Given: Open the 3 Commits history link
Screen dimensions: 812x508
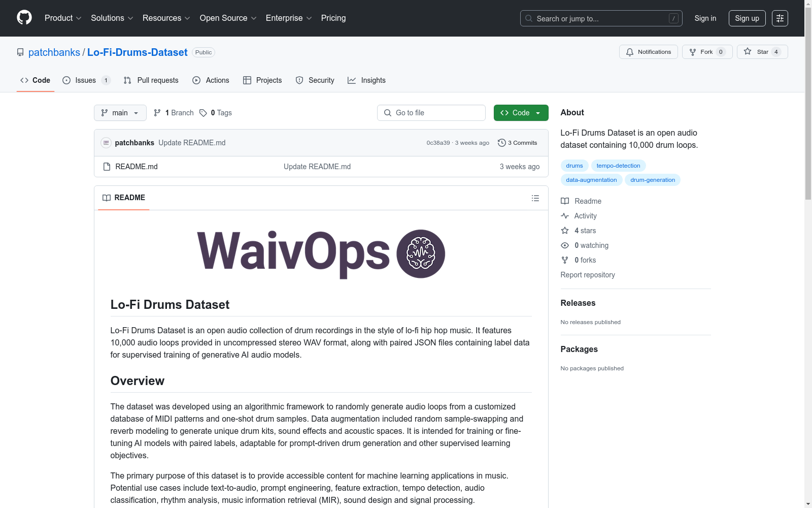Looking at the screenshot, I should coord(518,143).
